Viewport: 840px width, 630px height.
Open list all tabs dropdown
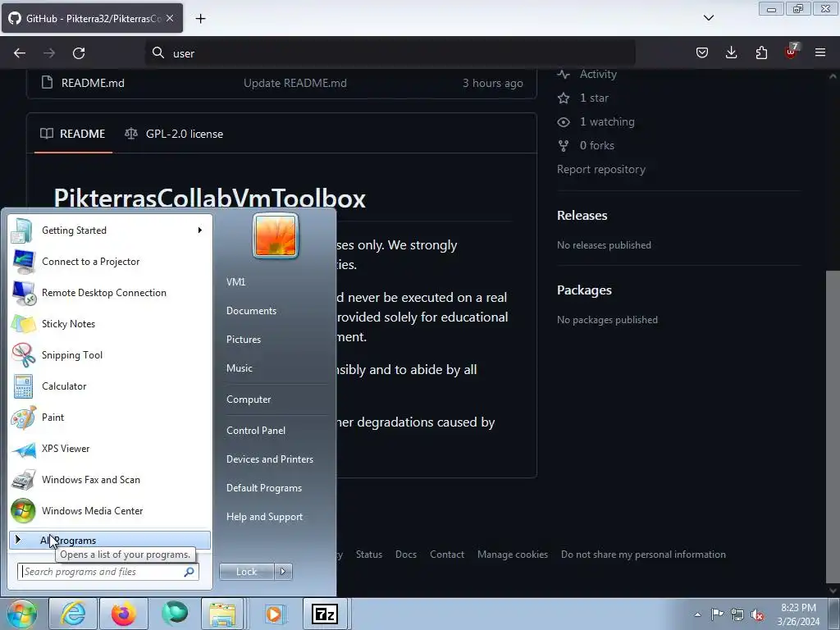[x=708, y=18]
